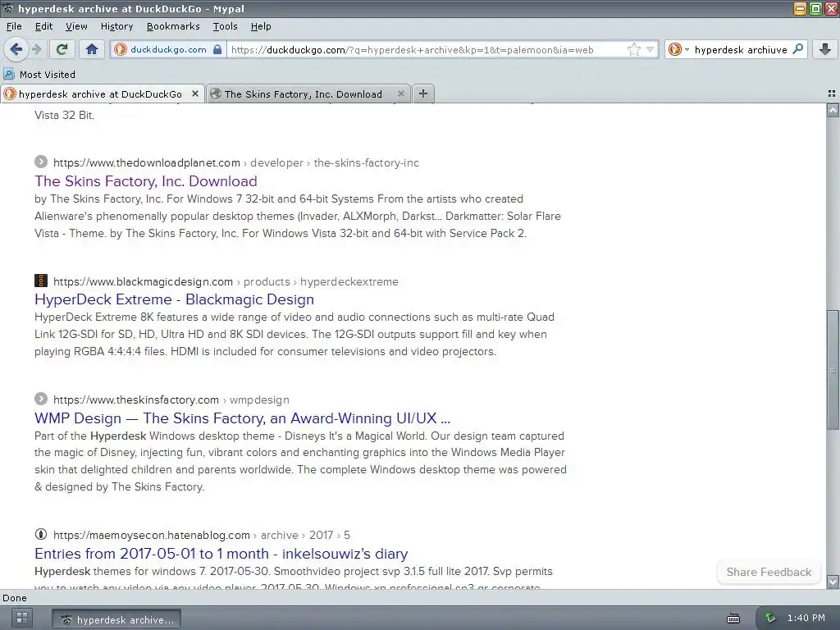840x630 pixels.
Task: Open the list all tabs grid icon
Action: 832,94
